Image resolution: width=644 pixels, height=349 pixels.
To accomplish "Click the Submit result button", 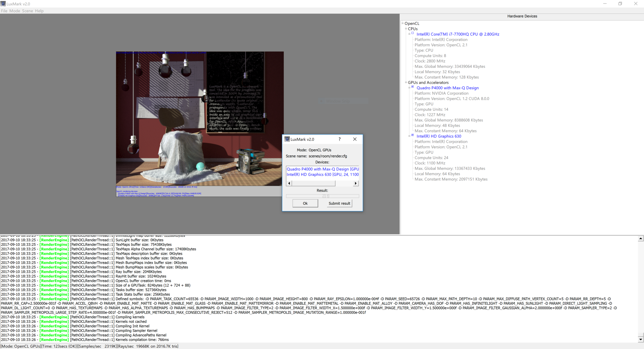I will pyautogui.click(x=339, y=203).
